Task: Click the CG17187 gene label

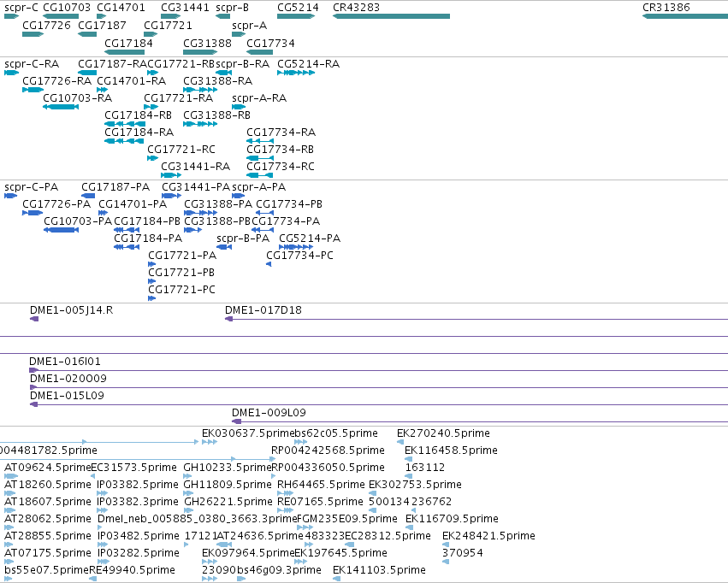Action: point(102,25)
